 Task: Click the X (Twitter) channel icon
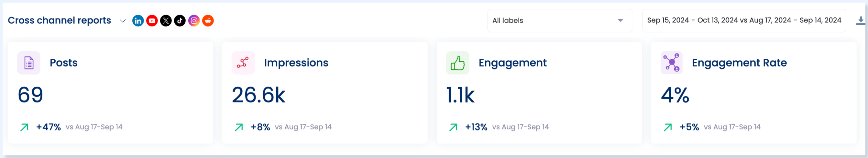coord(166,20)
